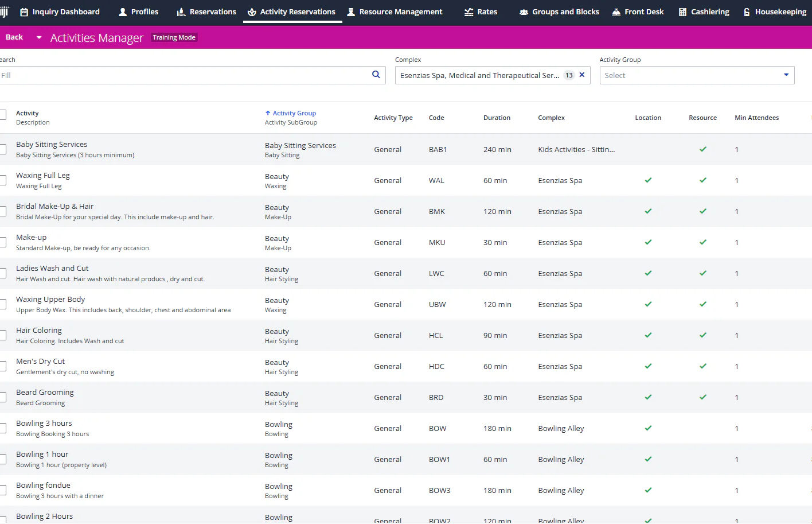Image resolution: width=812 pixels, height=524 pixels.
Task: Click Resource checkmark for Baby Sitting Services
Action: [703, 149]
